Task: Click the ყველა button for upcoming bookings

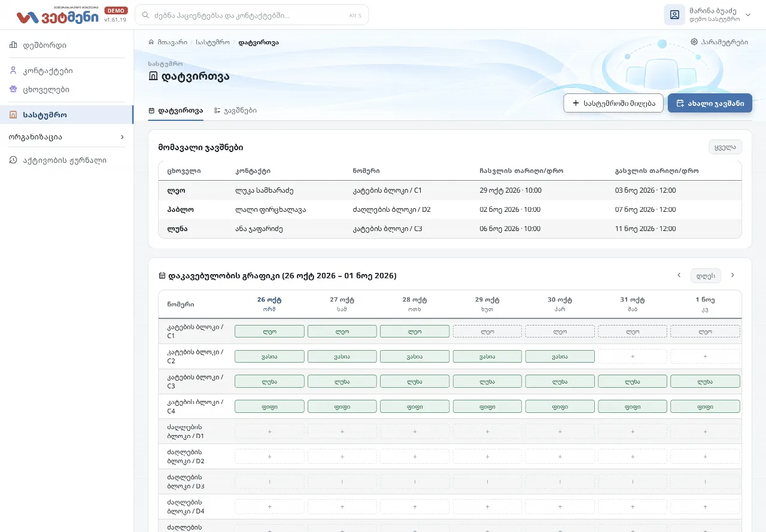Action: tap(725, 147)
